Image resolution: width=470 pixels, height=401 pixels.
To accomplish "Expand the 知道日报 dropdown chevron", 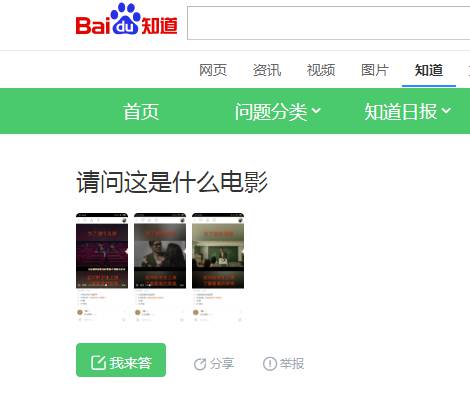I will 446,110.
